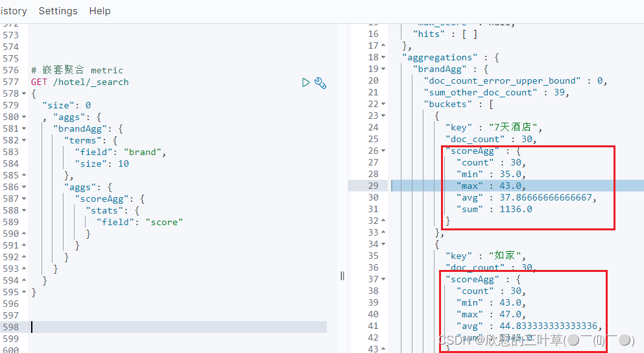Click the '"field": "score"' line
This screenshot has height=353, width=644.
(x=139, y=223)
